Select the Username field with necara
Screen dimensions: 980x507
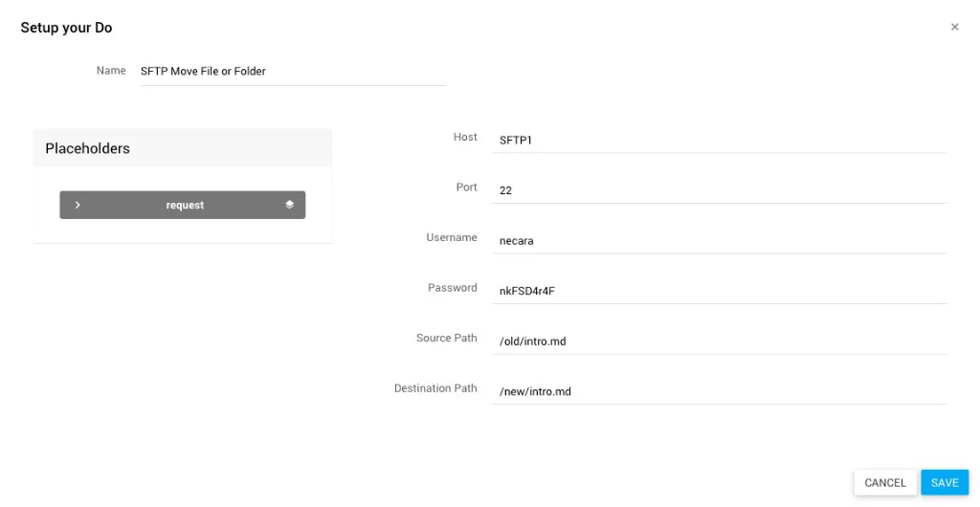(x=718, y=241)
